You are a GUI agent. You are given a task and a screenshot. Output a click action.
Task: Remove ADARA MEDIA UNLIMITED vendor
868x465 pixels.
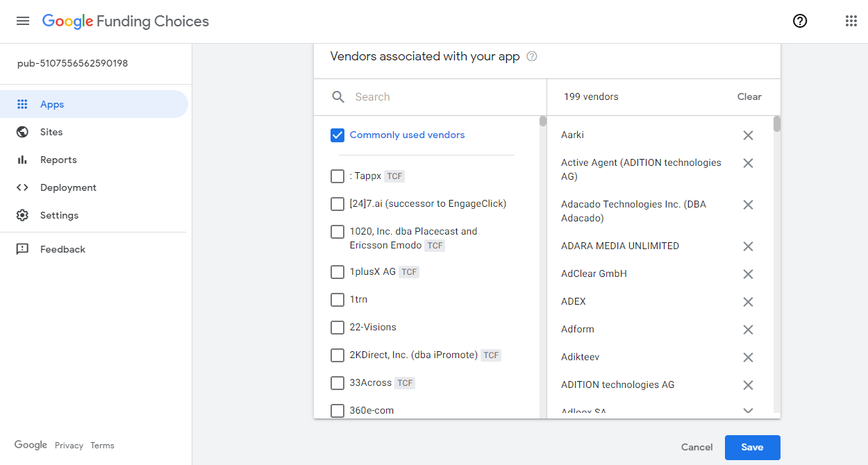point(748,246)
